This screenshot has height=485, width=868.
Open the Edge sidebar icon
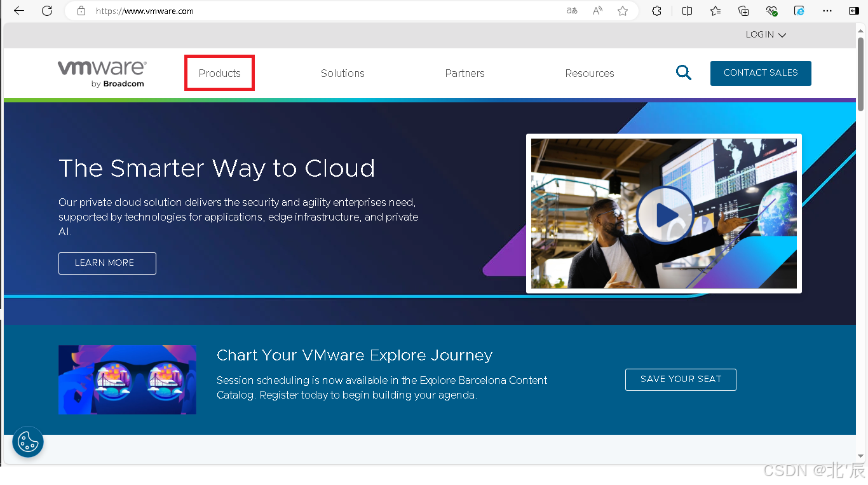click(x=854, y=11)
